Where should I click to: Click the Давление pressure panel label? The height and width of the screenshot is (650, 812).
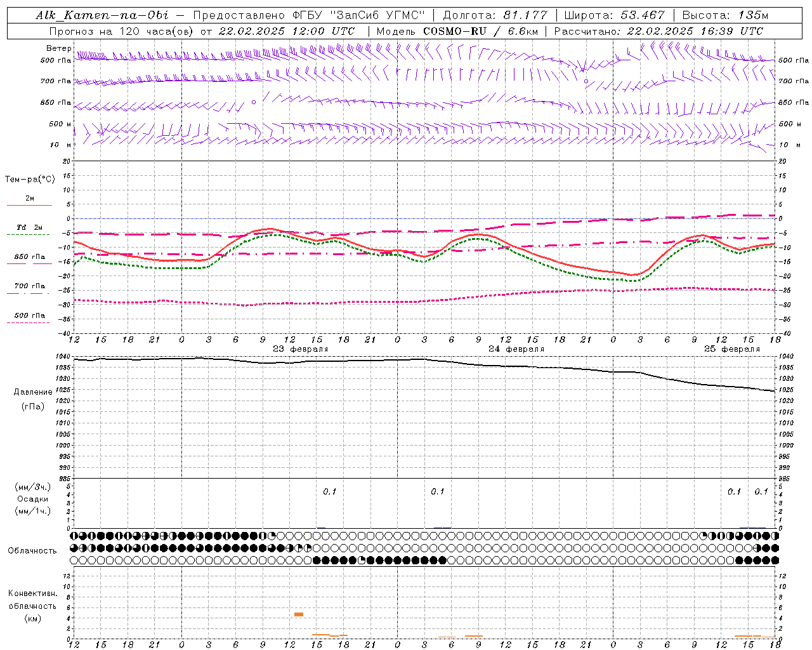[33, 392]
